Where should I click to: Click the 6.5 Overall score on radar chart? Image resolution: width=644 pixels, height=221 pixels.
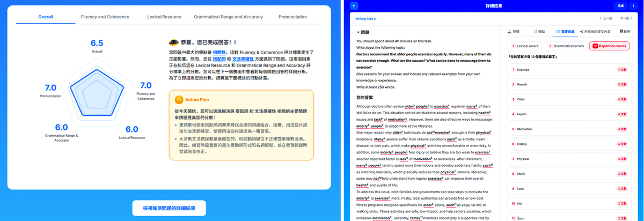97,43
